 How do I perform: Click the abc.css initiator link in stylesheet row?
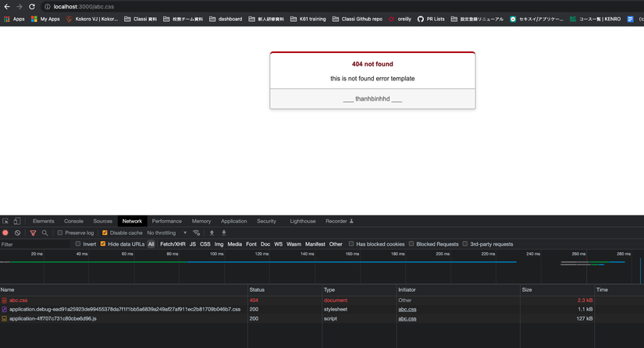tap(407, 310)
